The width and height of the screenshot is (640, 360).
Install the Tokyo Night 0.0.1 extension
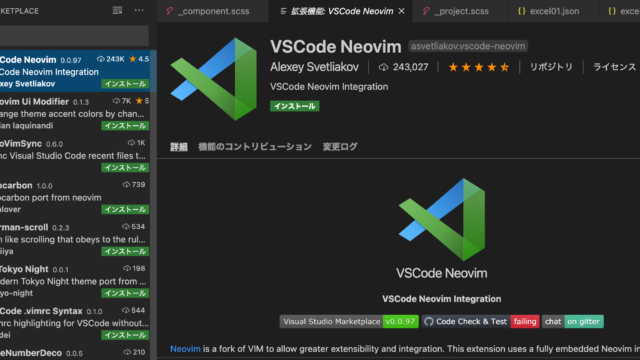click(125, 293)
